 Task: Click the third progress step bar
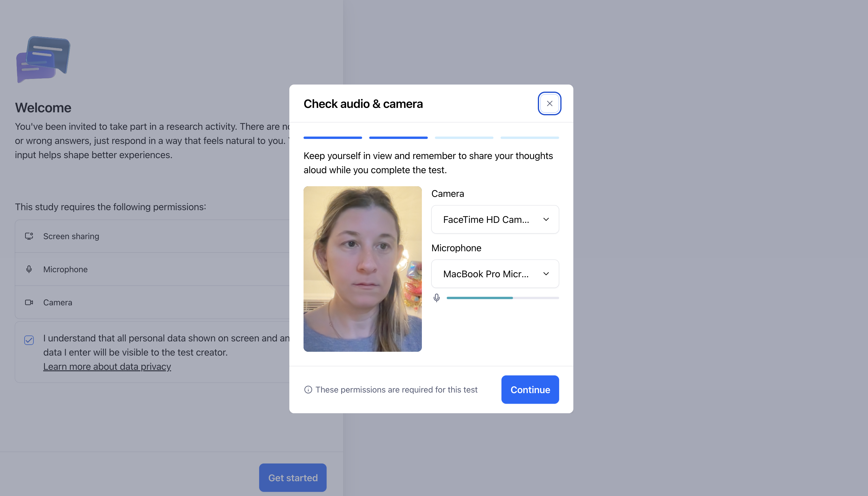(x=464, y=138)
